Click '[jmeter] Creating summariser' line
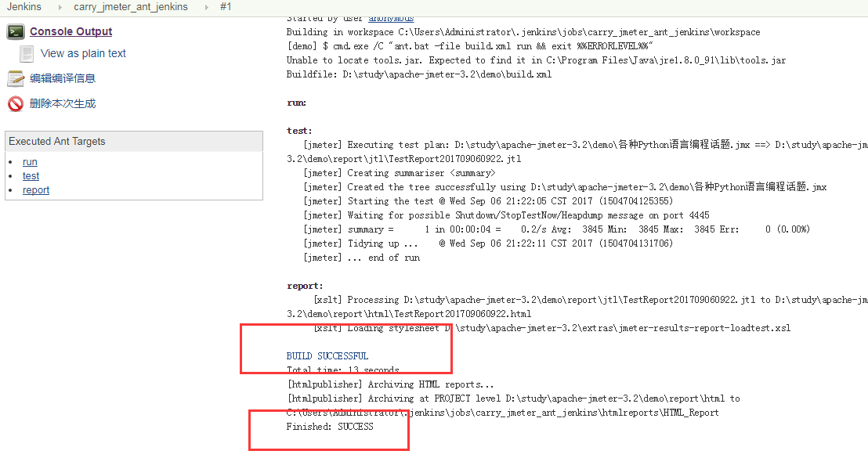The height and width of the screenshot is (458, 868). (399, 172)
